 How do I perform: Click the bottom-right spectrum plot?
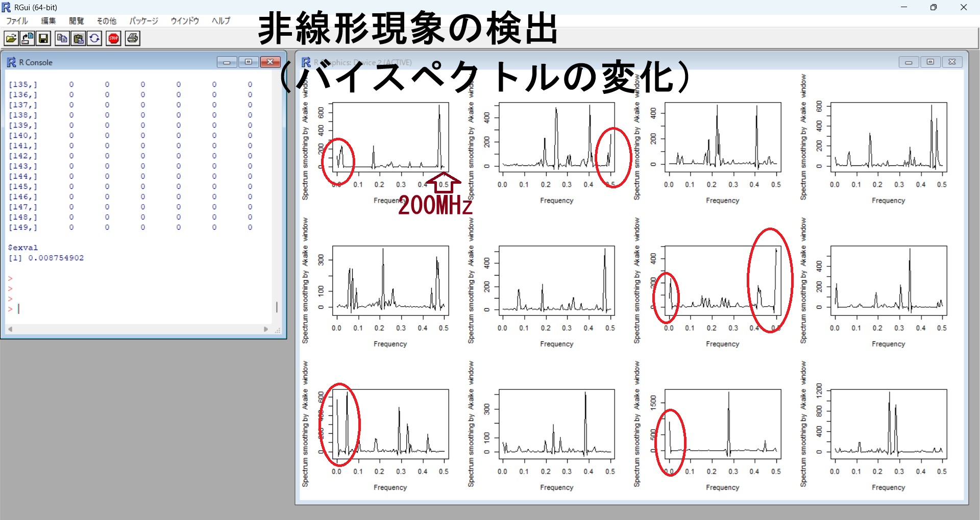pos(889,424)
